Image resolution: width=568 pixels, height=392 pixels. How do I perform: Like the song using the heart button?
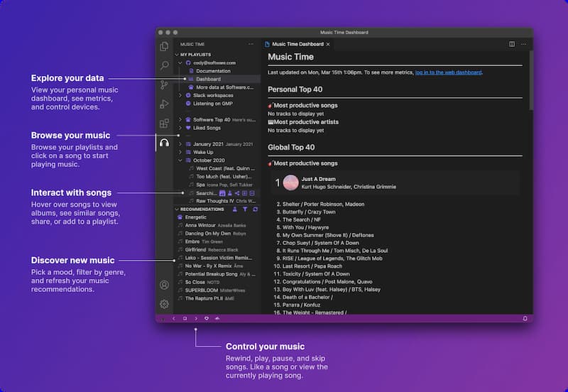[207, 318]
